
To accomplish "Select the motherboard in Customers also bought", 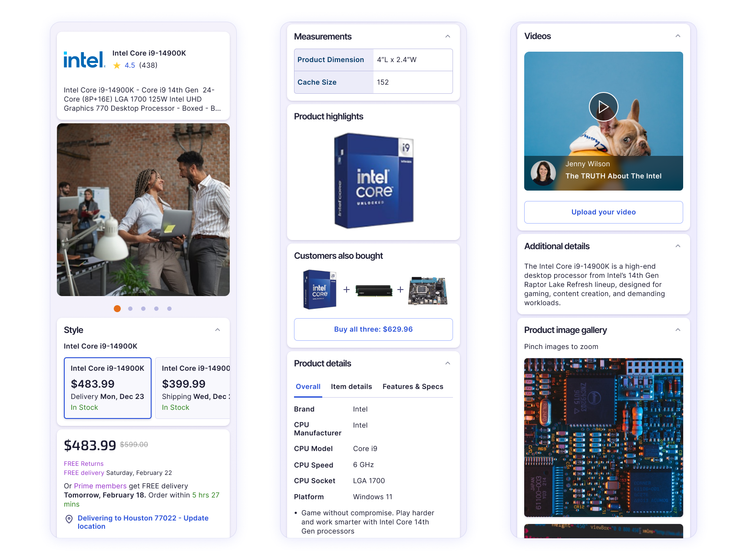I will 428,290.
